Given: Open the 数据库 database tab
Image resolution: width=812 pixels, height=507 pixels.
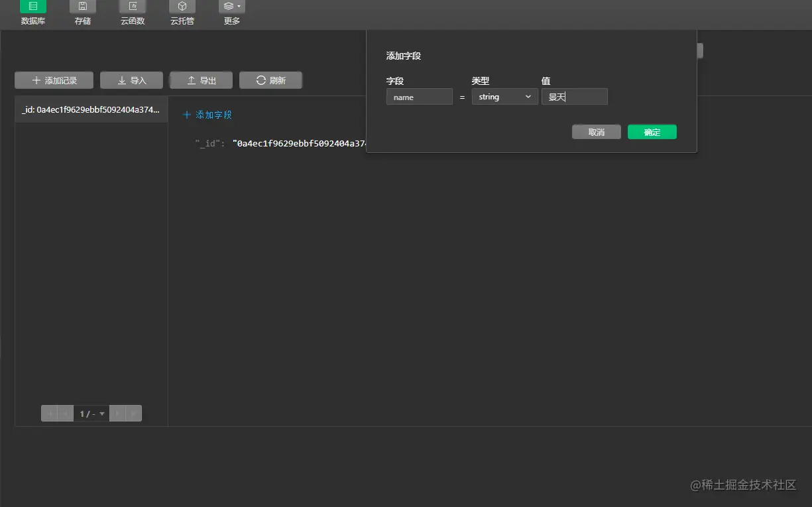Looking at the screenshot, I should coord(32,13).
